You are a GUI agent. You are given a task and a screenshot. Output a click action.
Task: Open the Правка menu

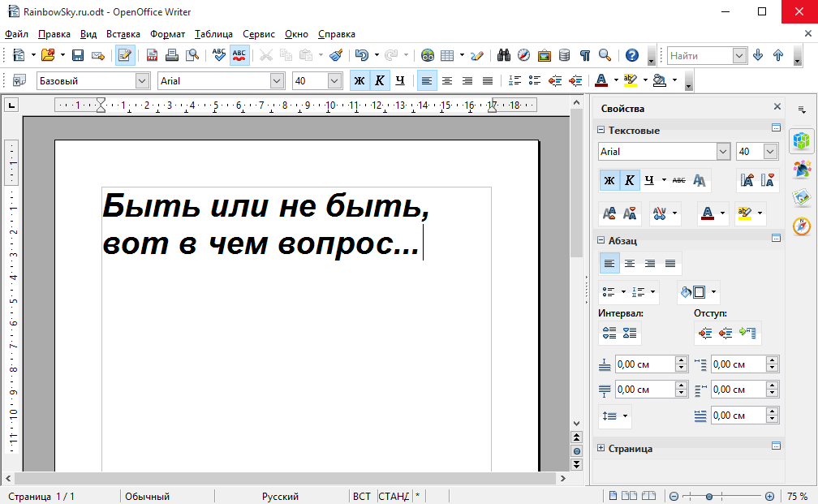(54, 34)
